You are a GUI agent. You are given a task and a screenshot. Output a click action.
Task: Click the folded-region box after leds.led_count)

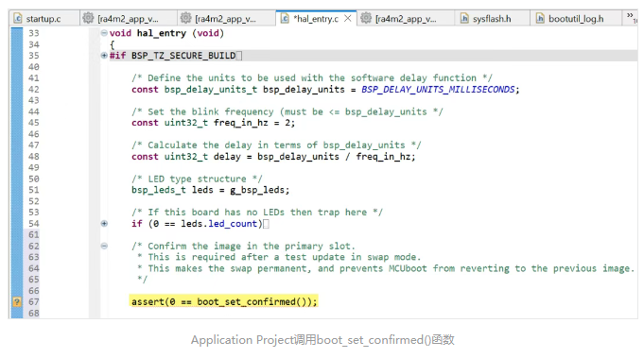[x=266, y=224]
